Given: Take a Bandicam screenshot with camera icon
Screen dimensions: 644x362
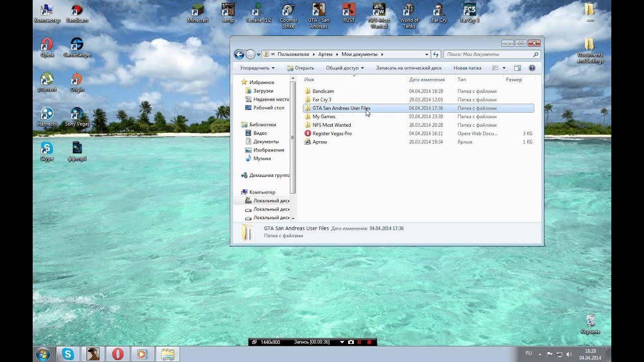Looking at the screenshot, I should coord(351,342).
